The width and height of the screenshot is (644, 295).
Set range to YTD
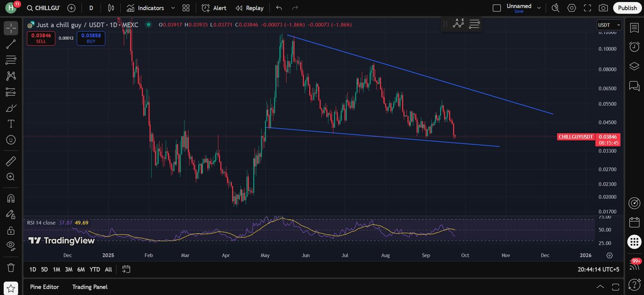click(x=95, y=269)
